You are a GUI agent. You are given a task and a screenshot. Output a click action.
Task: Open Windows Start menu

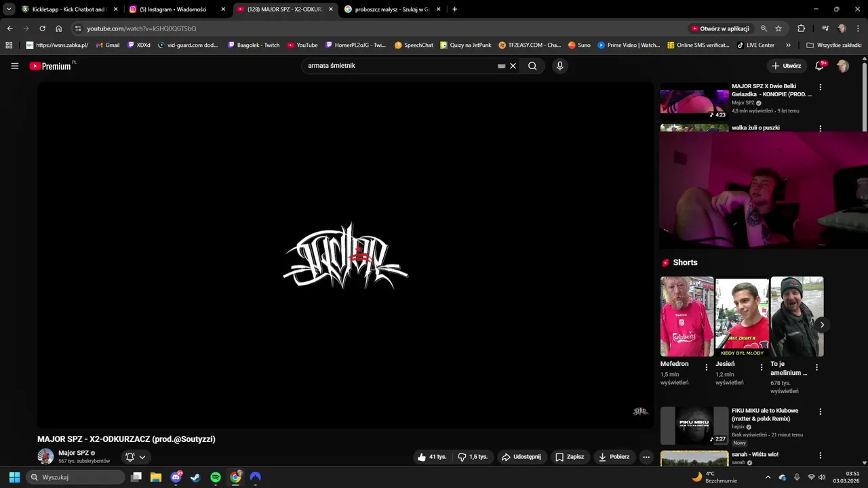tap(14, 477)
